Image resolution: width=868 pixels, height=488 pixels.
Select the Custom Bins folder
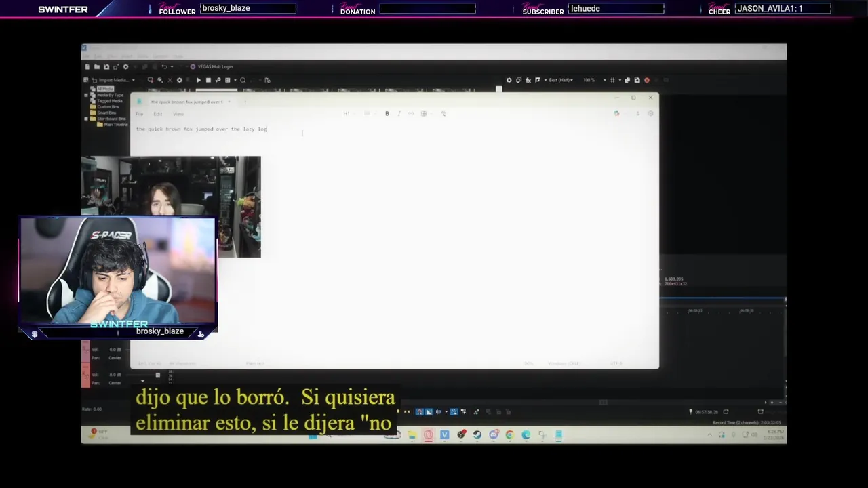[x=108, y=107]
